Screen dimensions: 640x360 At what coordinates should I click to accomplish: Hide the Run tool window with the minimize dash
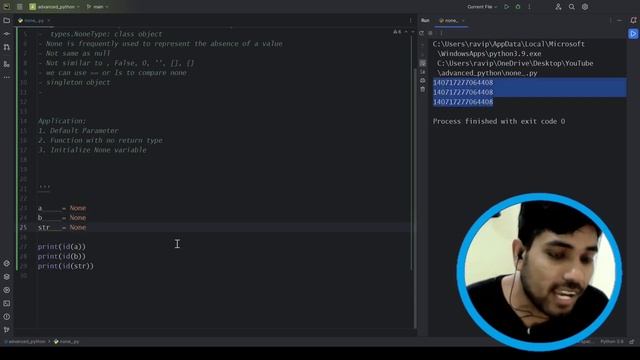(x=620, y=20)
